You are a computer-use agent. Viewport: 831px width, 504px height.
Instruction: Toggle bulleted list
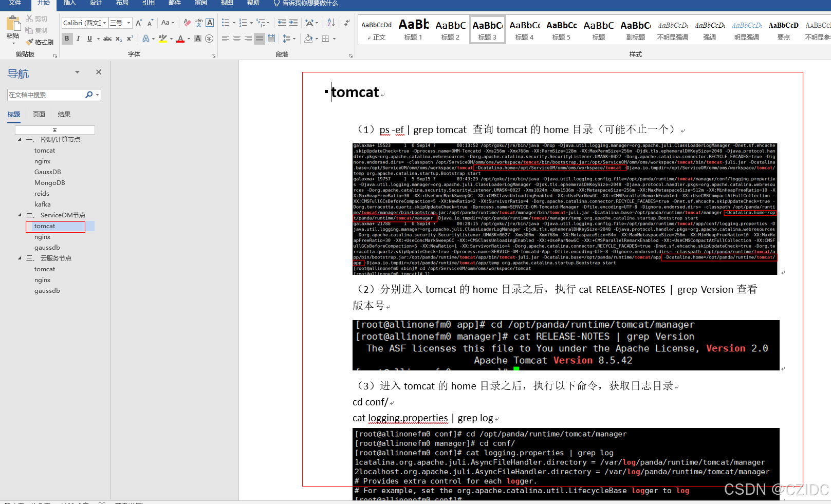point(225,23)
